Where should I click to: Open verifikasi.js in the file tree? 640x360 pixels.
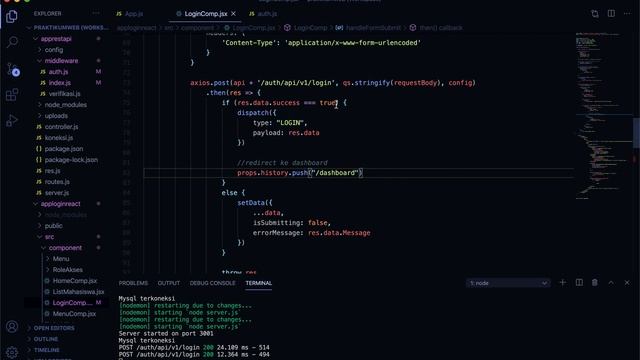pyautogui.click(x=64, y=94)
